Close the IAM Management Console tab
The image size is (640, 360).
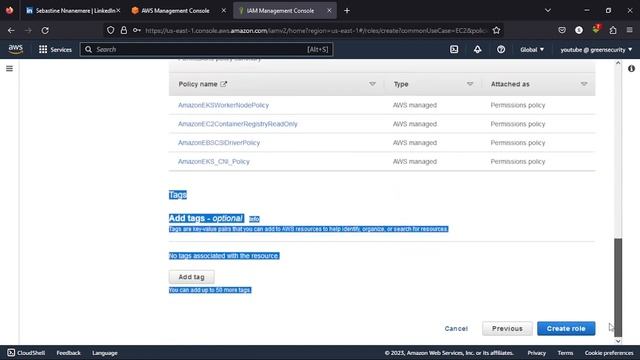[329, 11]
